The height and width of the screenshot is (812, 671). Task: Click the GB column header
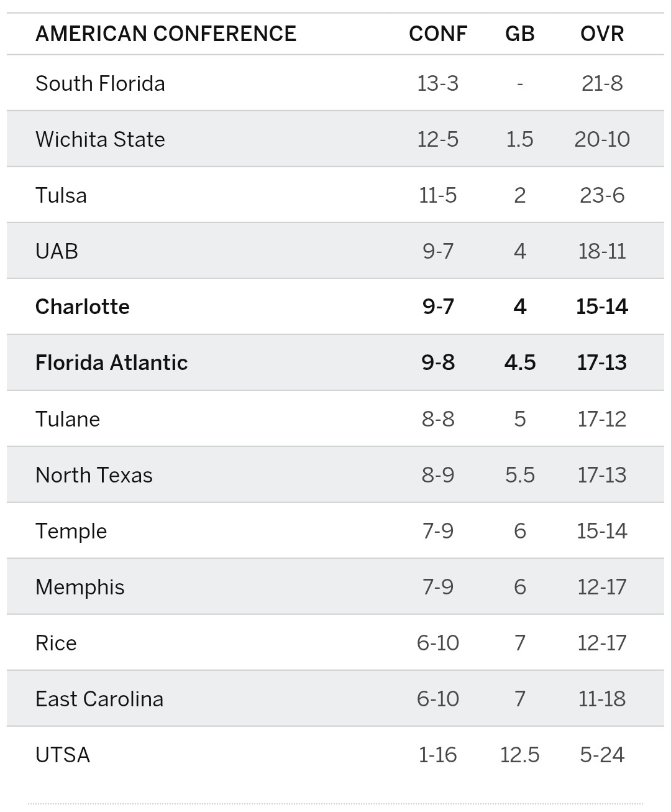pyautogui.click(x=520, y=34)
